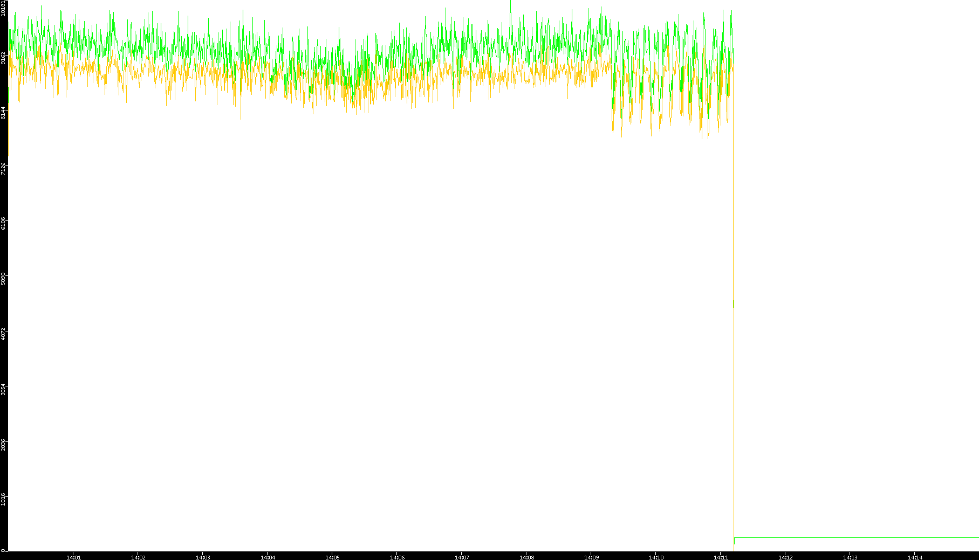Click the 10181 value on vertical axis

point(4,9)
